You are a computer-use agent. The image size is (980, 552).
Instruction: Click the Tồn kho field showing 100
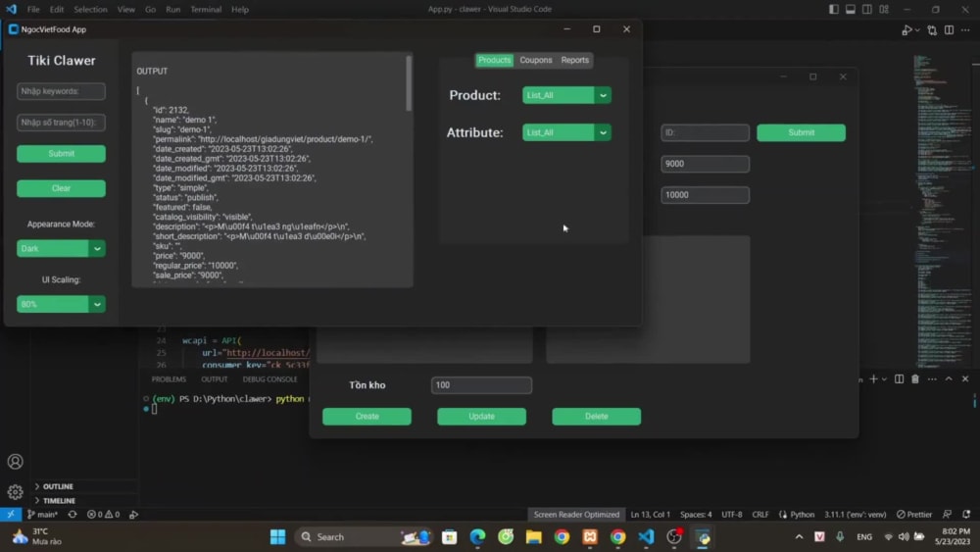pos(481,385)
